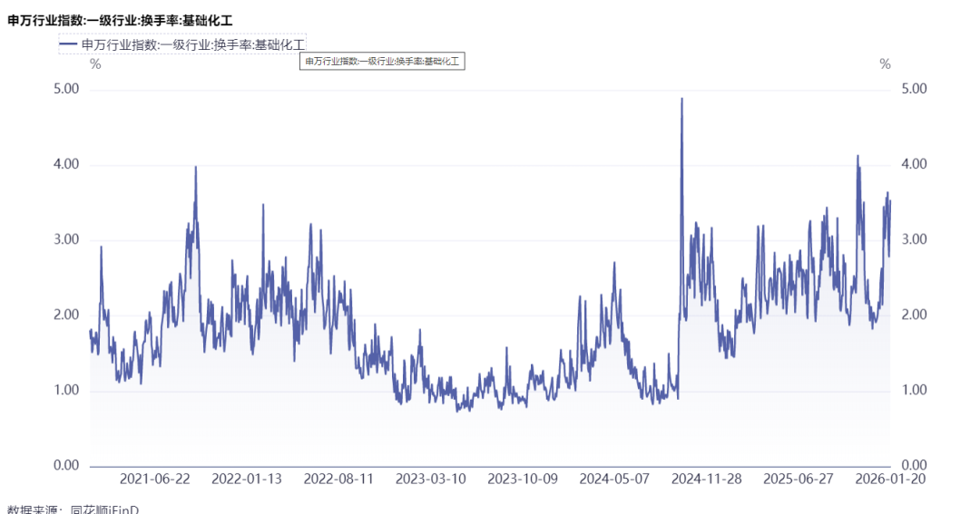
Task: Click the highest spike near 4.90 in late 2024
Action: click(681, 99)
